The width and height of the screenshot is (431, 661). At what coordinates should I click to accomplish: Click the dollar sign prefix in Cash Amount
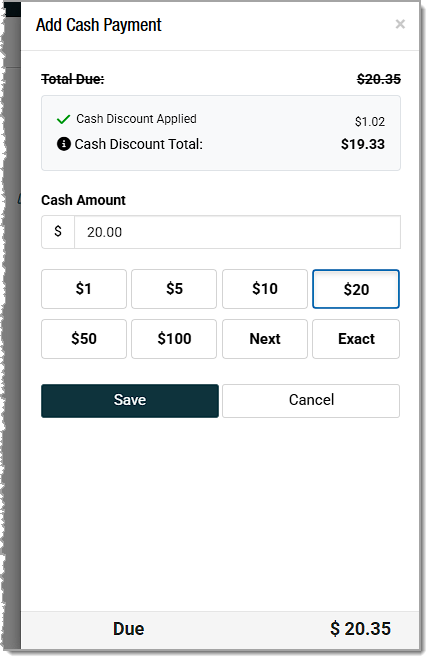tap(58, 232)
